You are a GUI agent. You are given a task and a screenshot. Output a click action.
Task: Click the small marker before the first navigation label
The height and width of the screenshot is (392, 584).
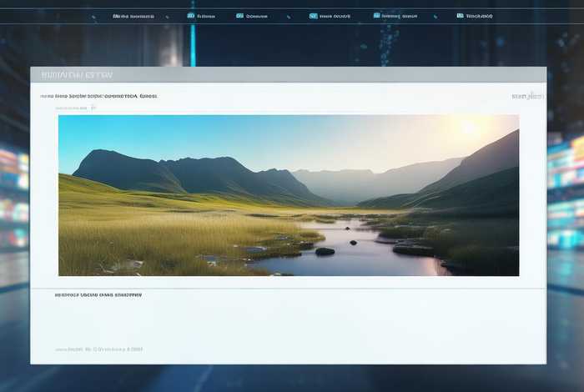93,17
